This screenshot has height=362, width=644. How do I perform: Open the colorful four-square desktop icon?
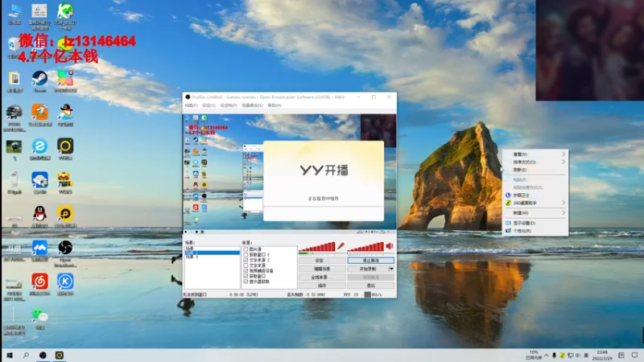[65, 78]
